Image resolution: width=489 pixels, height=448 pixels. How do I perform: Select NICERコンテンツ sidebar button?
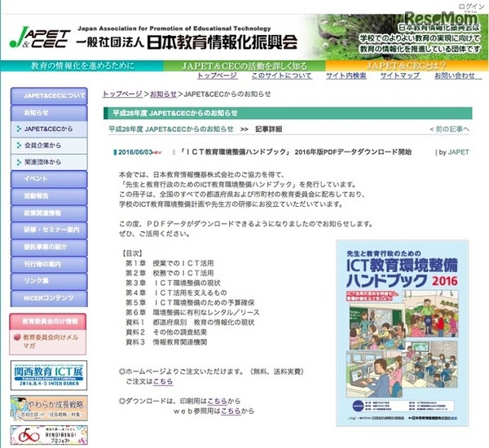[49, 298]
